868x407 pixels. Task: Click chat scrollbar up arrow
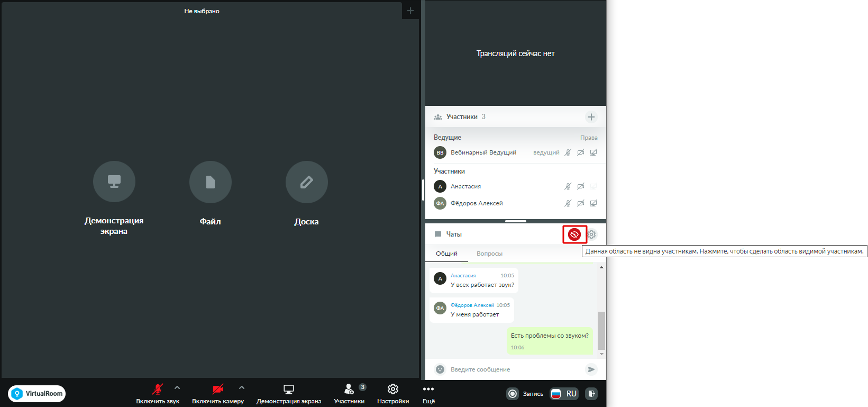click(x=601, y=267)
